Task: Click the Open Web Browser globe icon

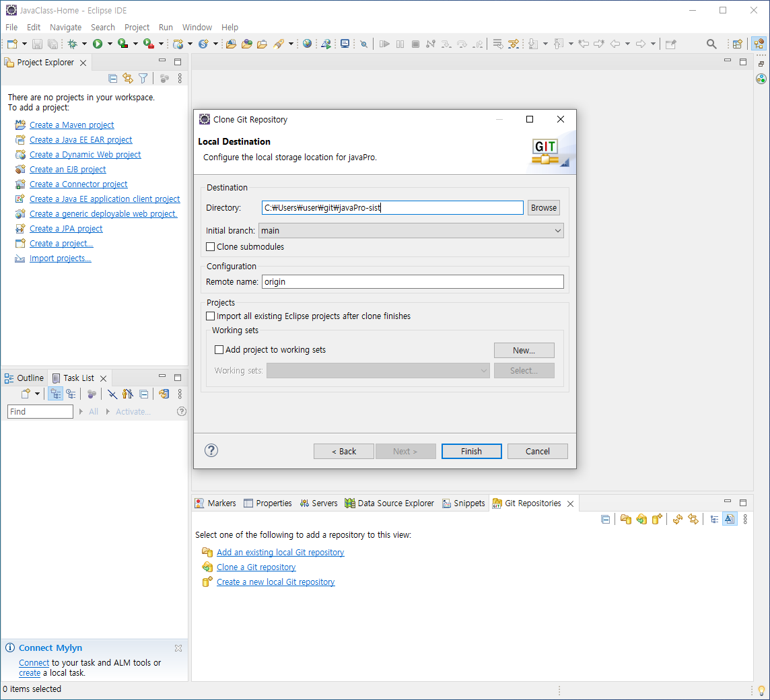Action: pyautogui.click(x=308, y=44)
